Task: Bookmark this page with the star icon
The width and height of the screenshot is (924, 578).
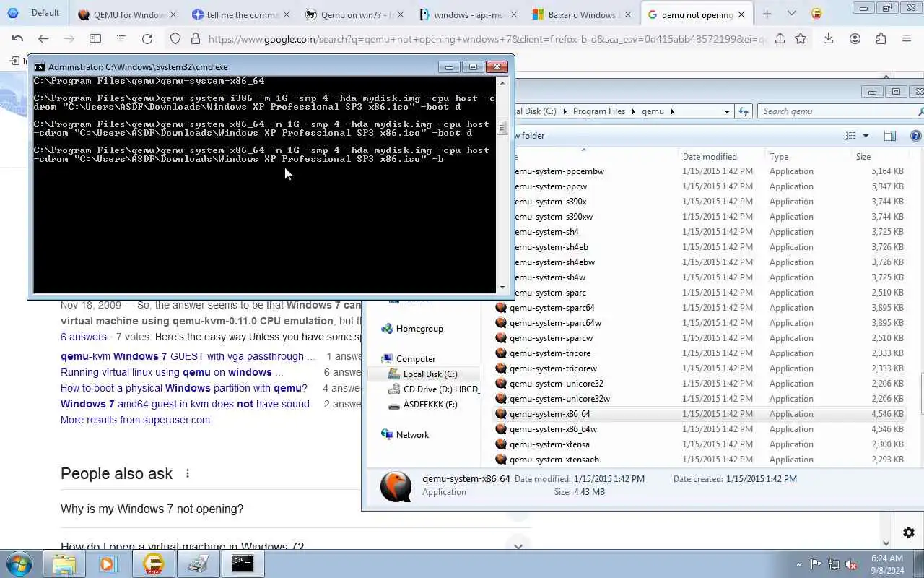Action: [x=800, y=39]
